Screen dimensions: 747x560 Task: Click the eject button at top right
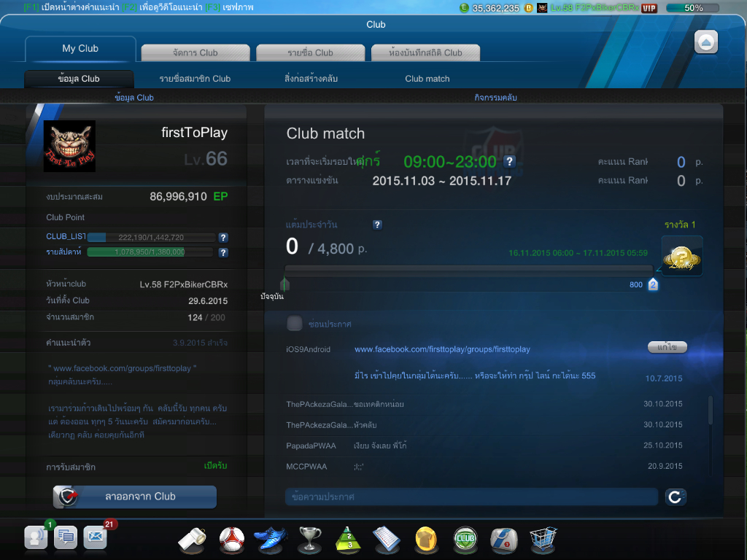tap(706, 42)
